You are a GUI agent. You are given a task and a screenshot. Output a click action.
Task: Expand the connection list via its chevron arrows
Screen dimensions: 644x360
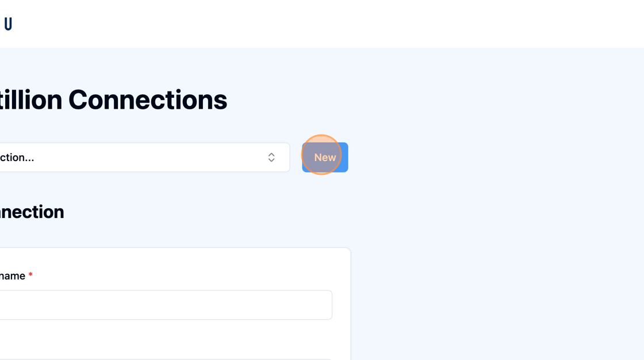pos(271,158)
